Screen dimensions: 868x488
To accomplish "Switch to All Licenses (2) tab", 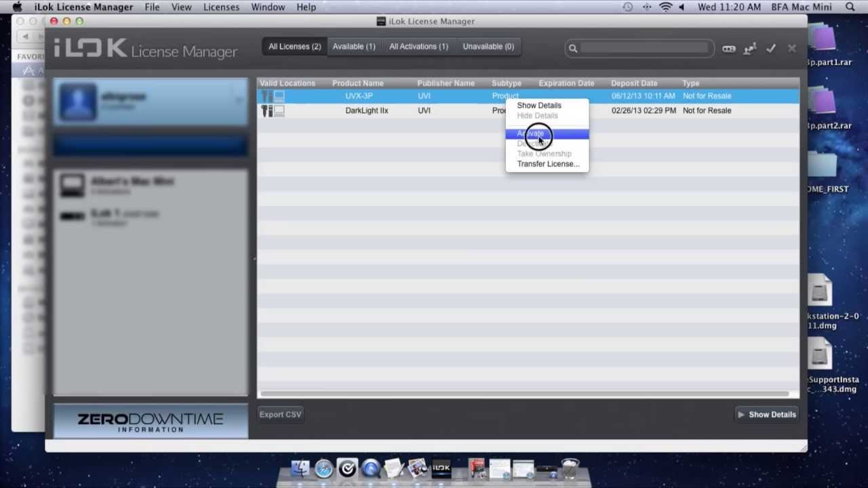I will (295, 47).
